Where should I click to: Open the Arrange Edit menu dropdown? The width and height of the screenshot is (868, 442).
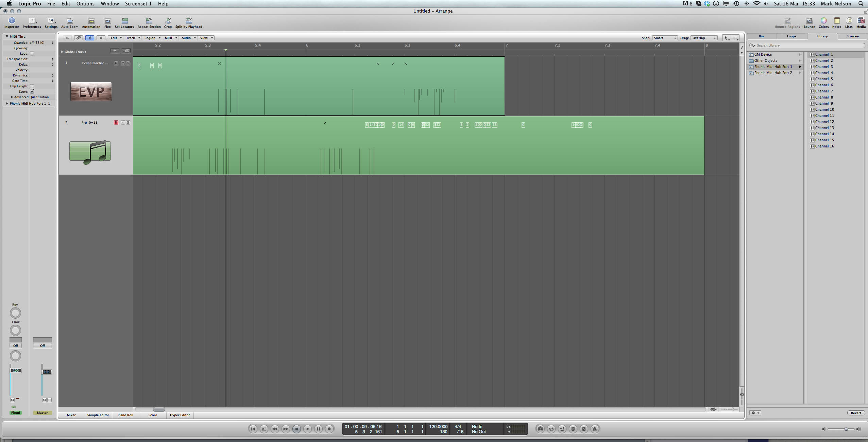click(116, 38)
